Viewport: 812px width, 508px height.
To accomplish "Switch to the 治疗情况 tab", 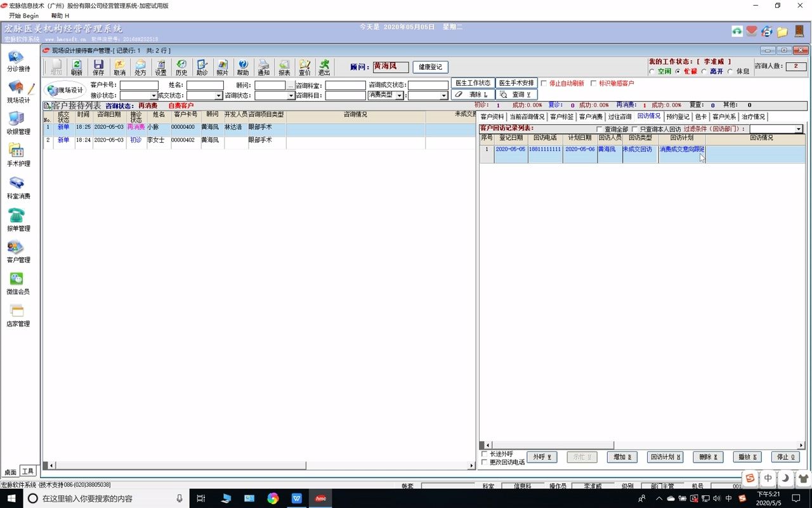I will [753, 117].
